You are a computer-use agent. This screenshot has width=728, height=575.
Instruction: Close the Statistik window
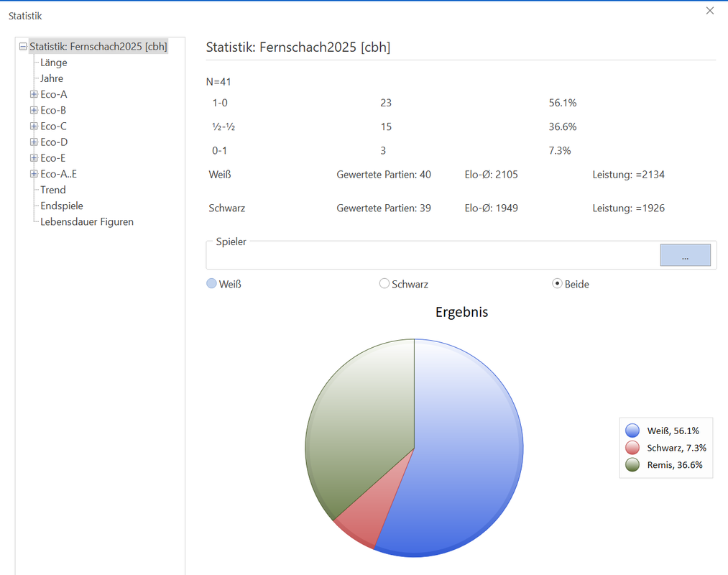point(710,11)
